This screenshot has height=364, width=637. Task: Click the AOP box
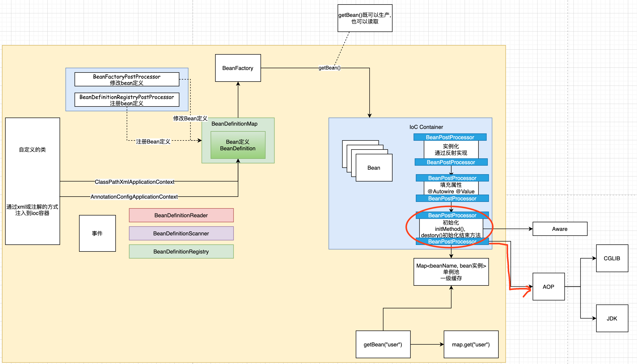click(x=549, y=287)
